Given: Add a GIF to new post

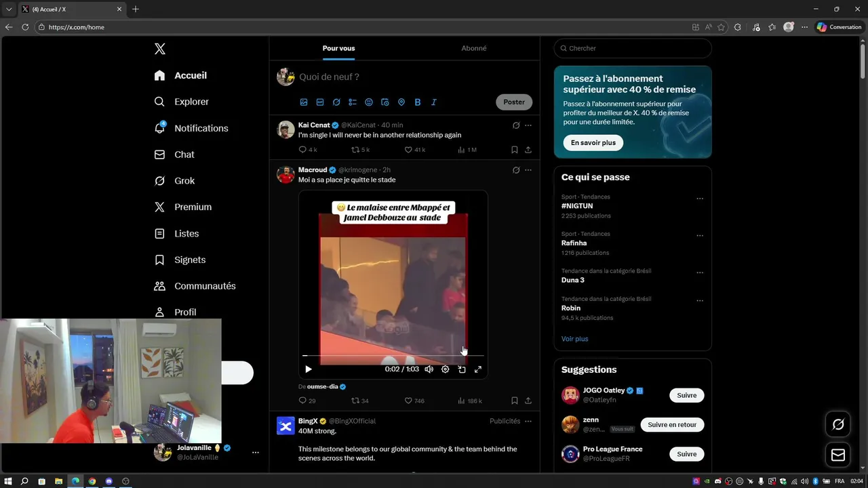Looking at the screenshot, I should point(320,102).
